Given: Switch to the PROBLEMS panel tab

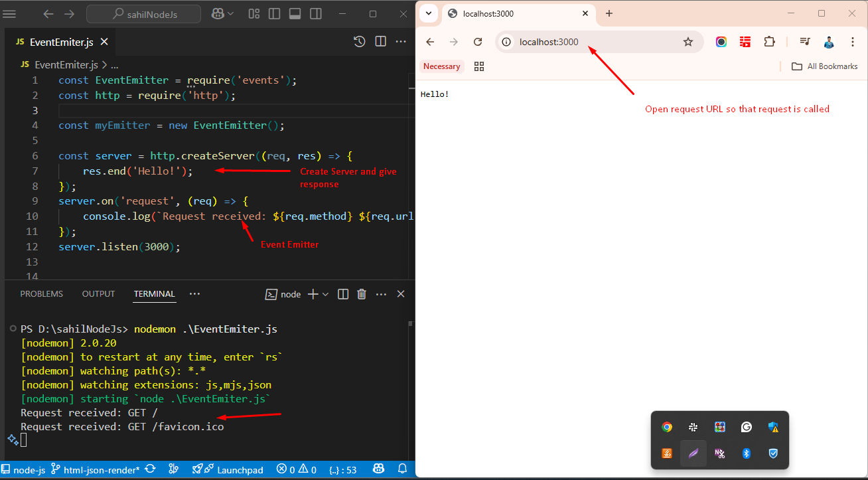Looking at the screenshot, I should pos(41,294).
